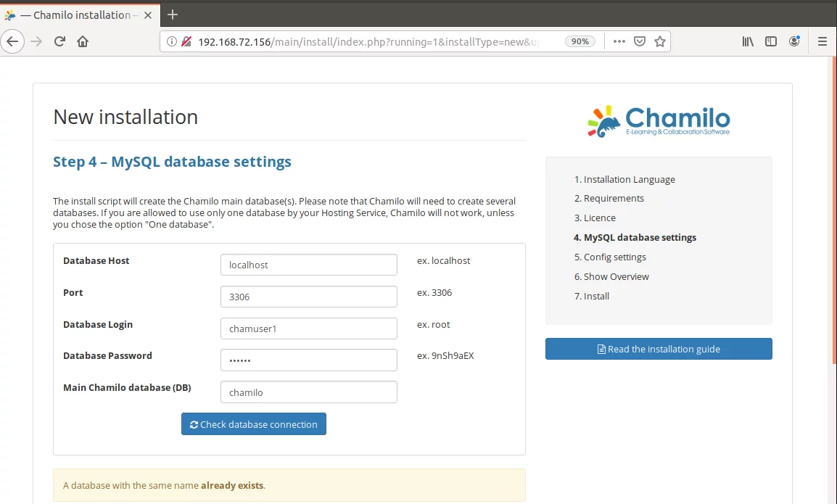
Task: Click the Database Login label
Action: point(98,325)
